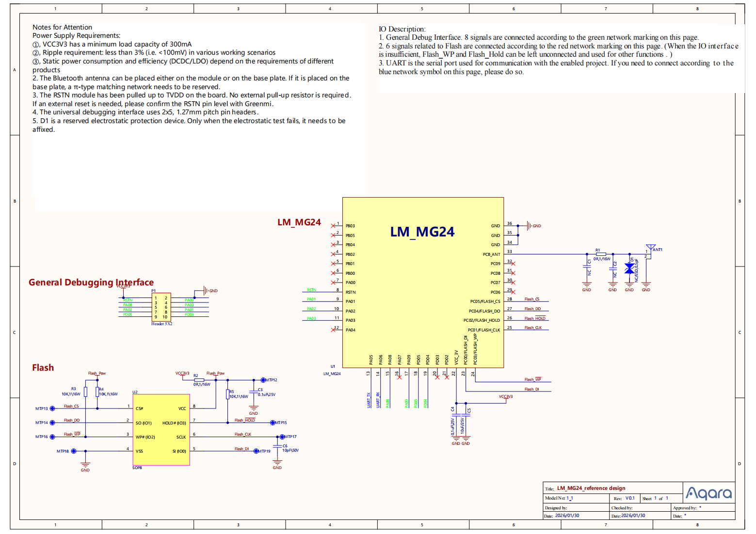Click the red Flash section heading
The height and width of the screenshot is (534, 756).
tap(43, 367)
